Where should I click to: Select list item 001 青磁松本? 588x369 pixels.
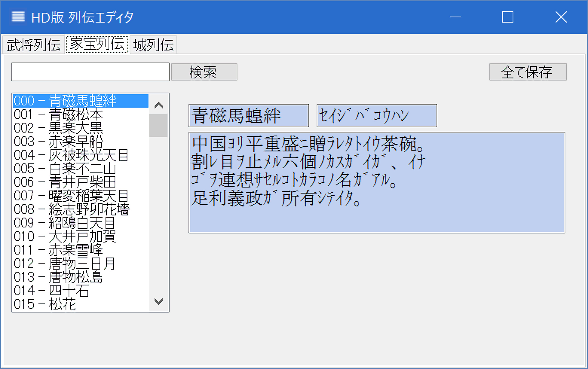(58, 114)
